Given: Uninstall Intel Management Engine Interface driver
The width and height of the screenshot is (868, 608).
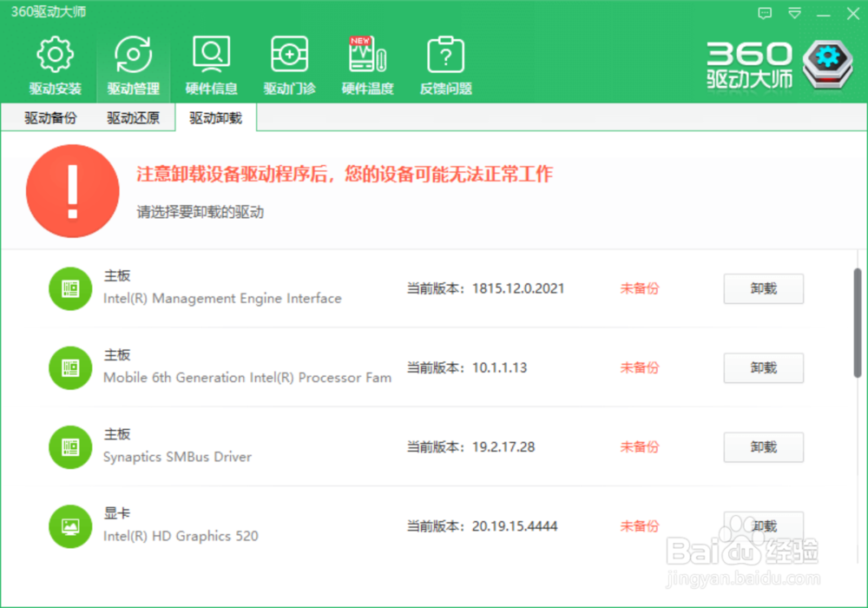Looking at the screenshot, I should pyautogui.click(x=763, y=288).
